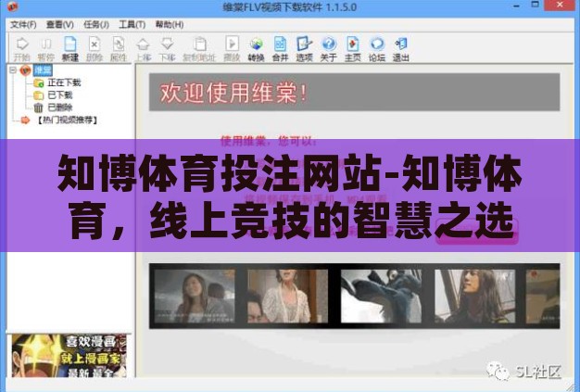This screenshot has width=580, height=392.
Task: Click the application icon in the title bar
Action: point(13,6)
